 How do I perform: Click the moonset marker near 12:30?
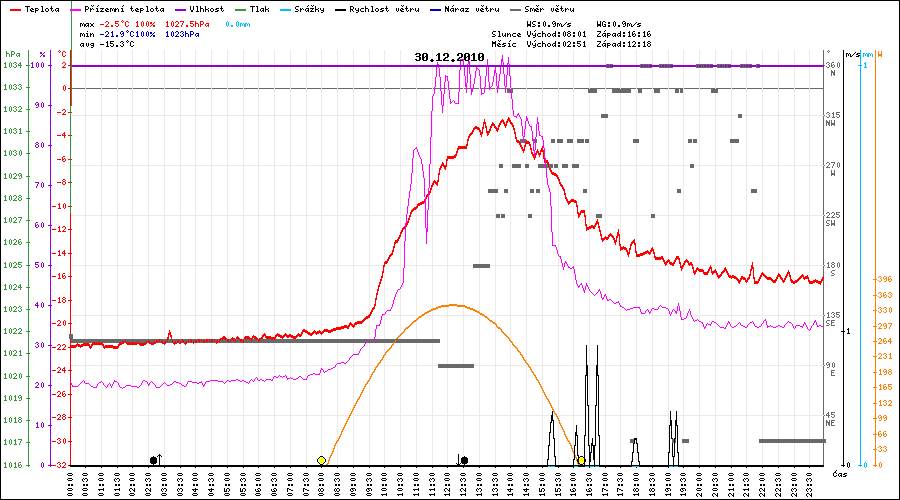click(x=463, y=460)
